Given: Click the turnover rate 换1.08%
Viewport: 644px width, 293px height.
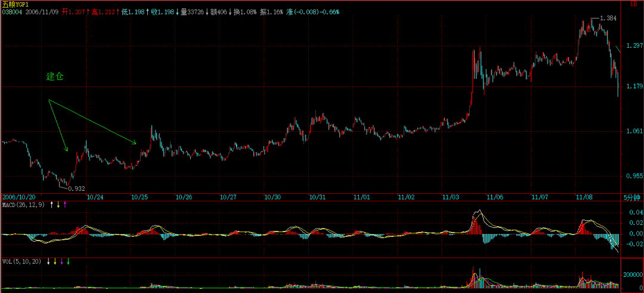Looking at the screenshot, I should click(245, 13).
